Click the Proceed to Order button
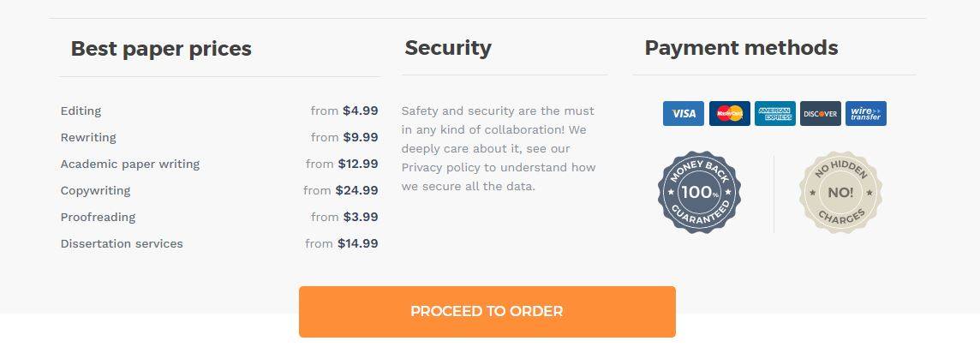 tap(487, 311)
